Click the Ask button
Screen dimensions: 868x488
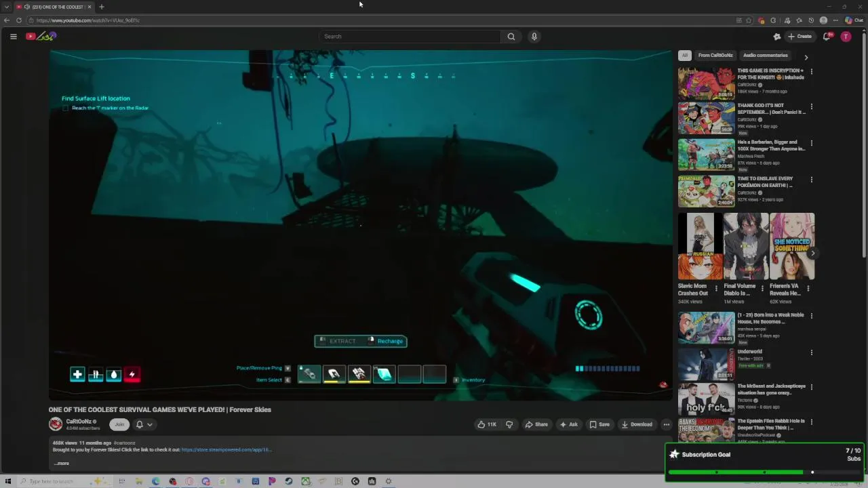click(x=568, y=424)
